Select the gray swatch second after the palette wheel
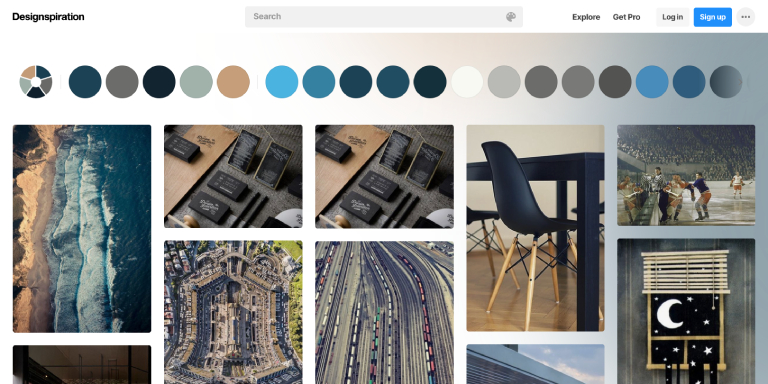Viewport: 768px width, 384px height. pos(122,82)
